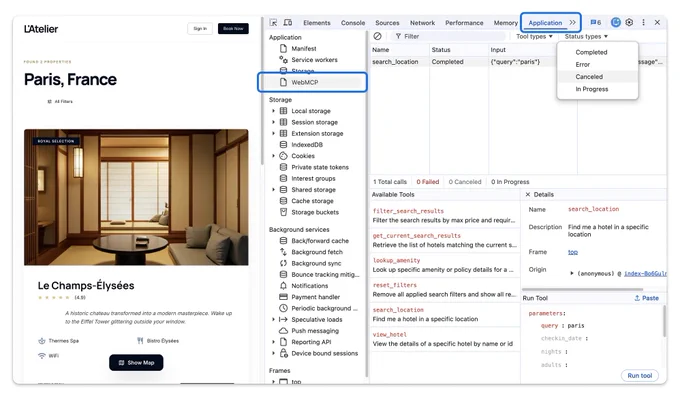Open DevTools settings gear
Screen dimensions: 680x396
629,22
